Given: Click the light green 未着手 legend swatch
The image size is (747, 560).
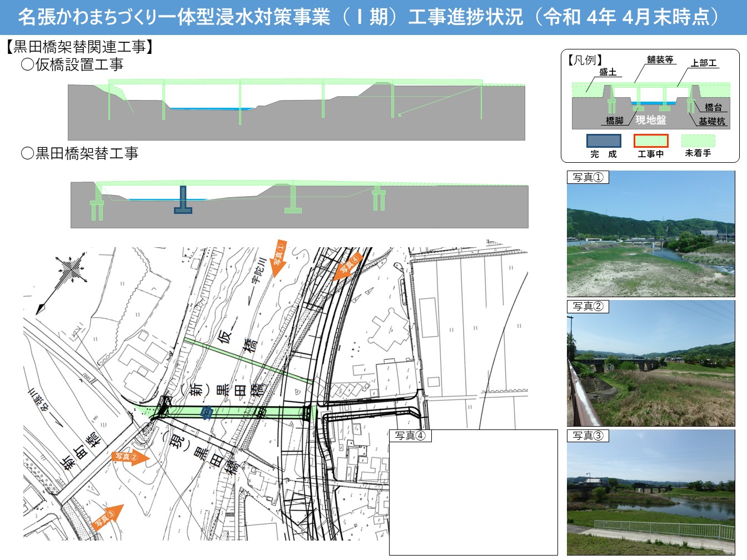Looking at the screenshot, I should [x=698, y=141].
